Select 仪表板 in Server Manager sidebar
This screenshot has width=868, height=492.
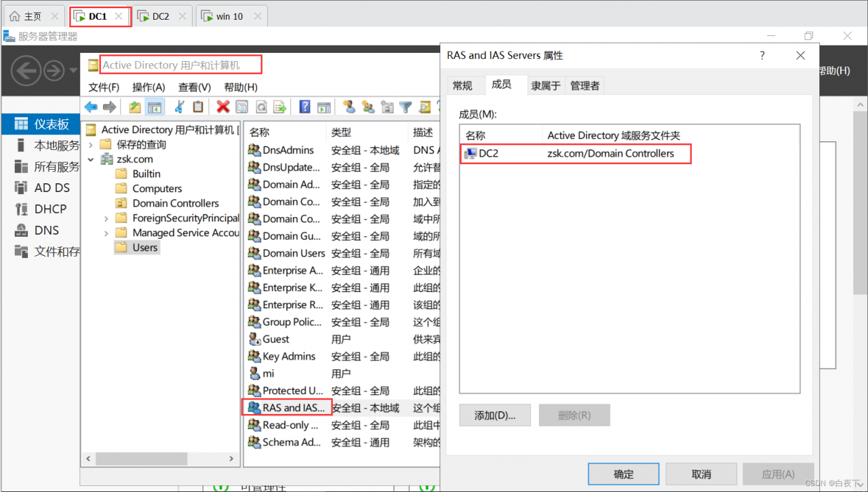click(x=41, y=124)
